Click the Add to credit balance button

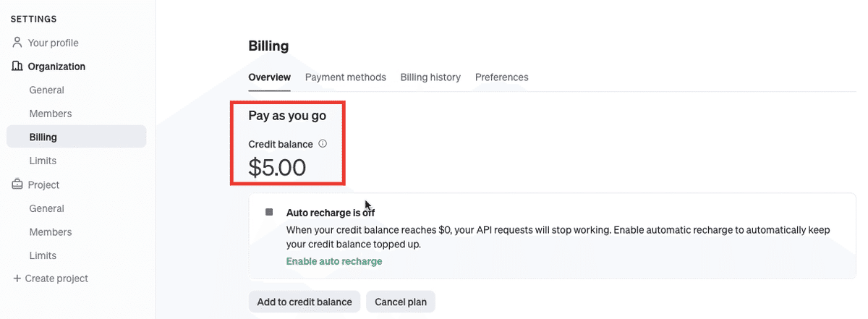tap(305, 302)
